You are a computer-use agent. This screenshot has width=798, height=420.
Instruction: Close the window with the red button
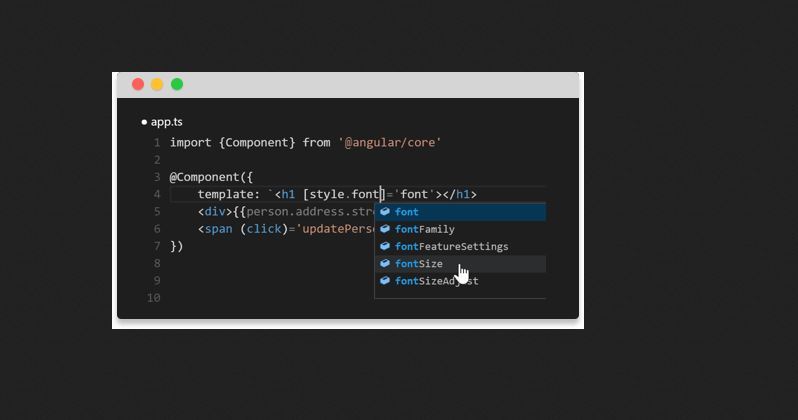138,85
